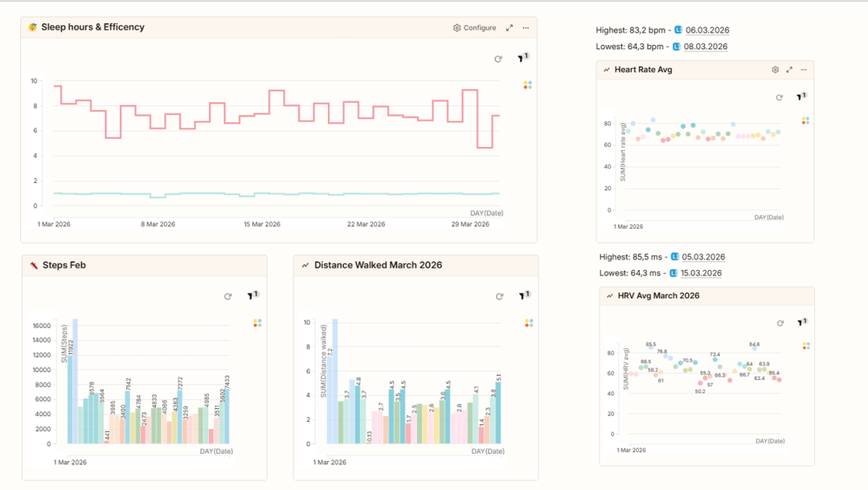Open the 05.03.2026 highest HRV link
Image resolution: width=868 pixels, height=490 pixels.
coord(703,257)
